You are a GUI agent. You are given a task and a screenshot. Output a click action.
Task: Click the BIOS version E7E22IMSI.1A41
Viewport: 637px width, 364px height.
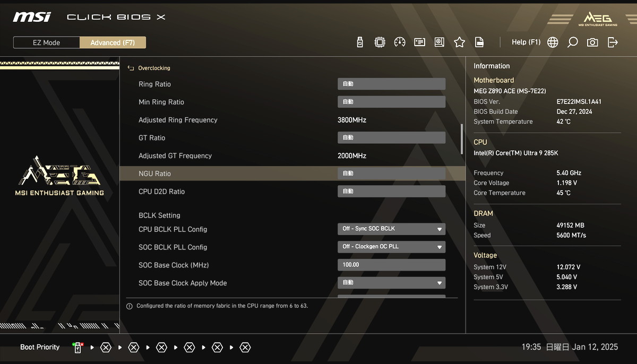[x=579, y=102]
